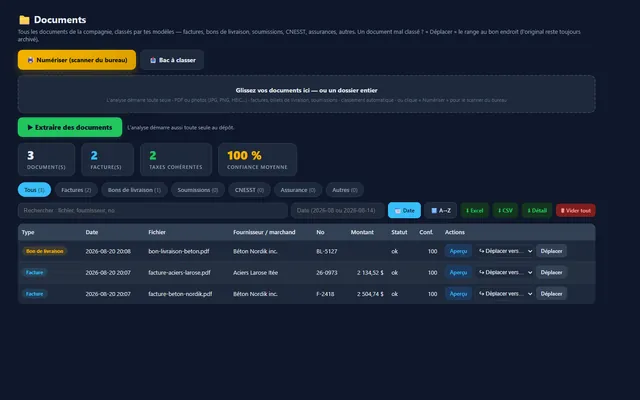Show the CNESST (0) tab

[249, 190]
